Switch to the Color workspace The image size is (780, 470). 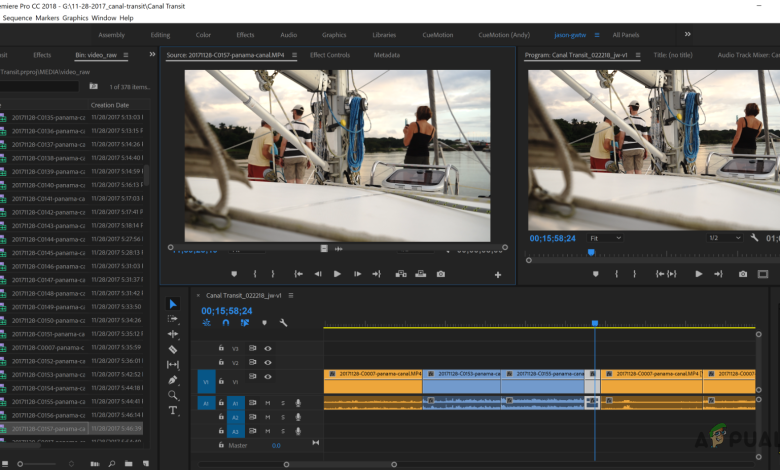click(203, 34)
